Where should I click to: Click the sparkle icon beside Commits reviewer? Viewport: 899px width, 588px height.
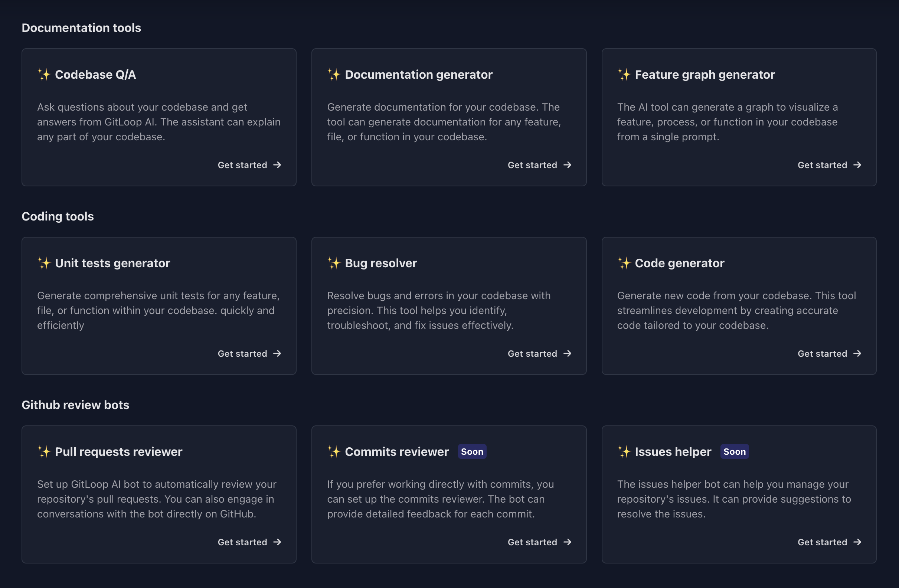point(334,451)
